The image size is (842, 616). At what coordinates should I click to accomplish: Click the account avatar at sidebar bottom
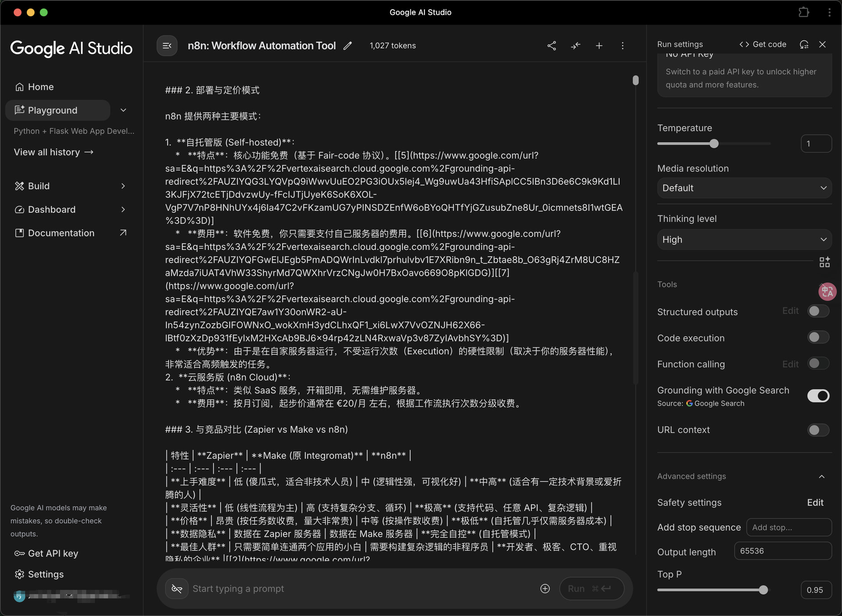point(19,596)
